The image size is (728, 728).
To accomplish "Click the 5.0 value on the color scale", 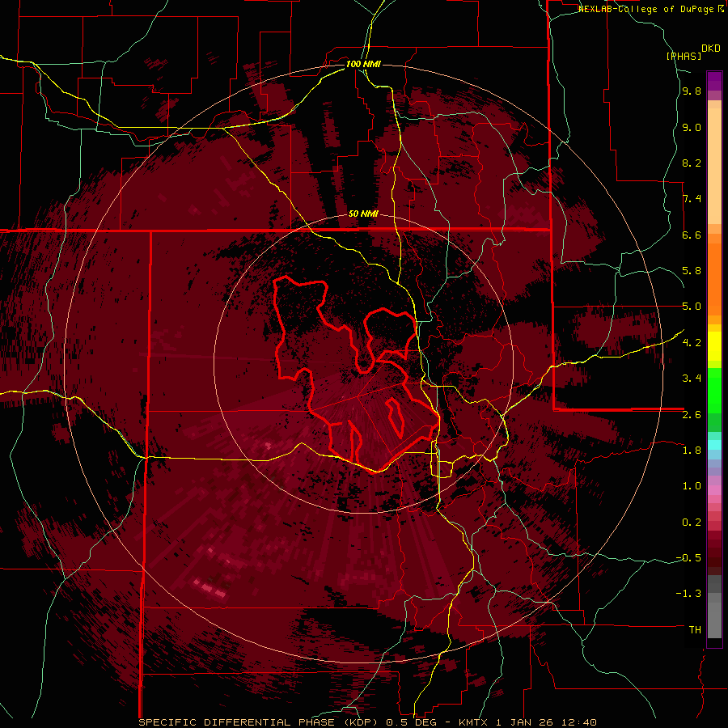I will pos(692,307).
